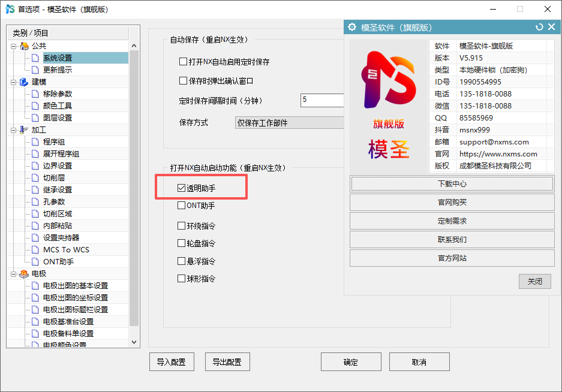The width and height of the screenshot is (562, 392).
Task: Click the refresh icon in 模圣软件 popup title
Action: pyautogui.click(x=539, y=27)
